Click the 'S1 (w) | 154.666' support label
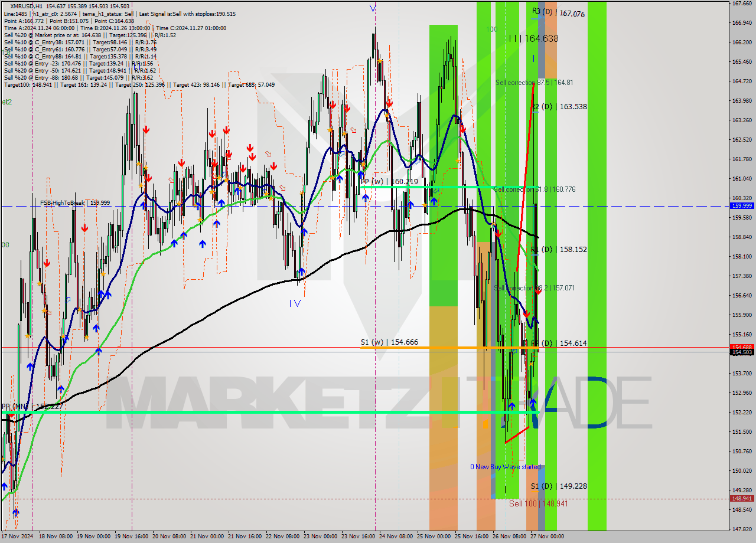The width and height of the screenshot is (756, 543). click(x=389, y=342)
